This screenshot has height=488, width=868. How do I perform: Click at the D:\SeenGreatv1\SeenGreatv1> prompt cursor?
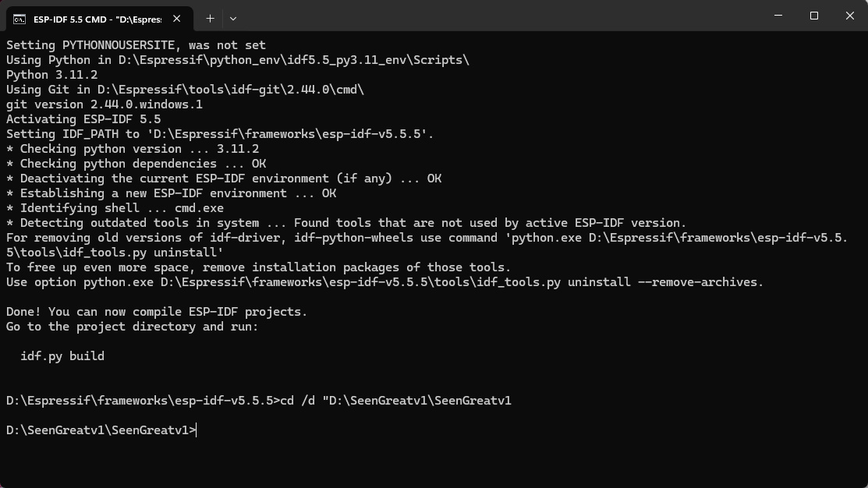(x=197, y=430)
